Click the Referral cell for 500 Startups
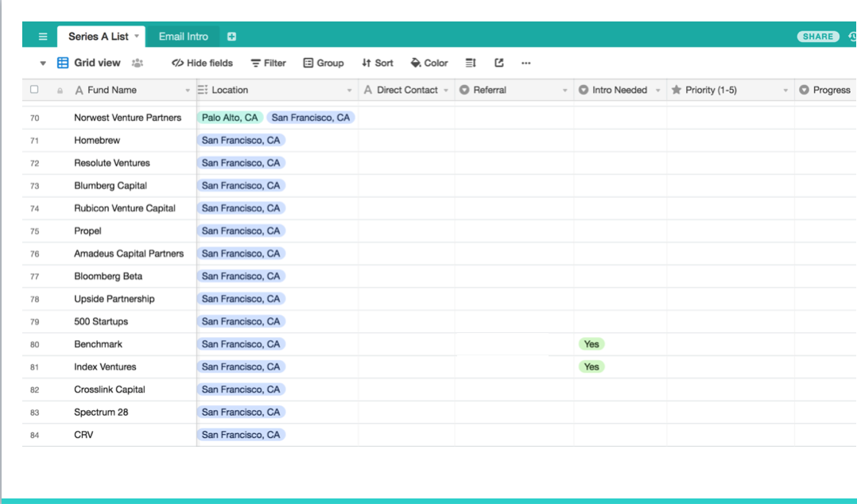 click(514, 322)
